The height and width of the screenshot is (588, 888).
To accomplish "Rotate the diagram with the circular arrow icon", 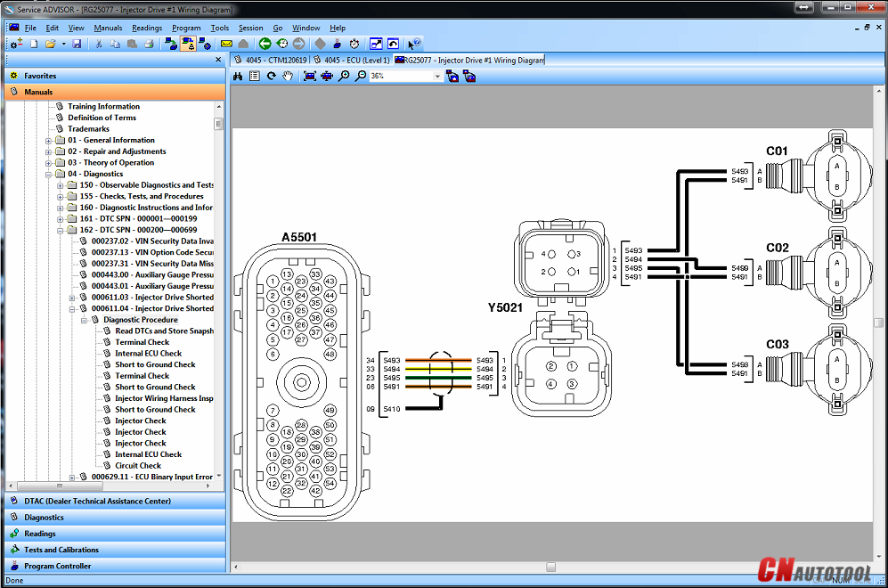I will click(x=272, y=76).
